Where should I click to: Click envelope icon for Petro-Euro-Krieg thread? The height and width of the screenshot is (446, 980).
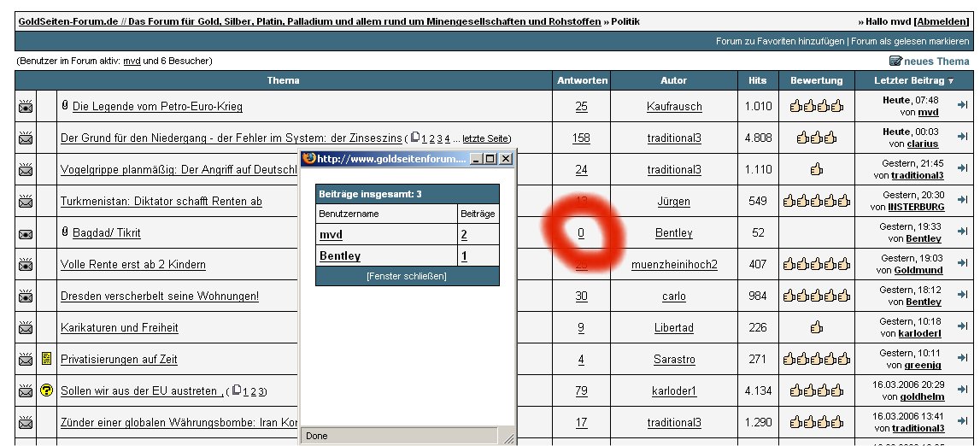click(26, 106)
